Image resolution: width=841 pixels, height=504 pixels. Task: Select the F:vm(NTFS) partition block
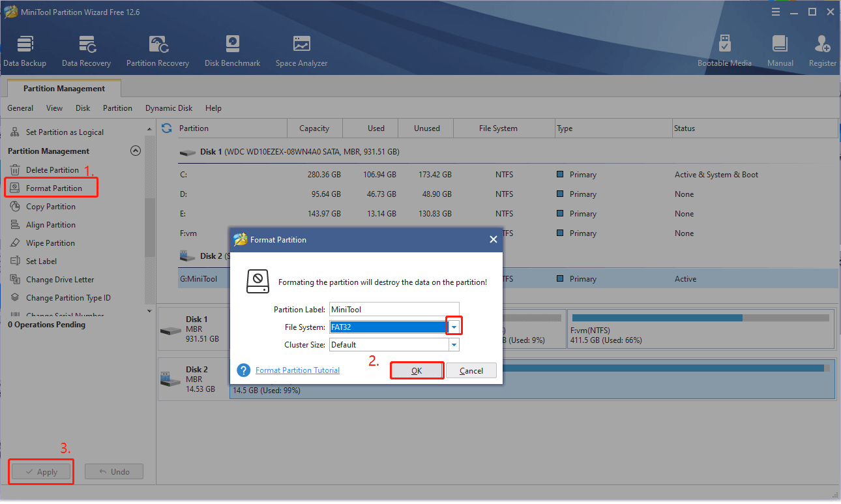point(701,329)
